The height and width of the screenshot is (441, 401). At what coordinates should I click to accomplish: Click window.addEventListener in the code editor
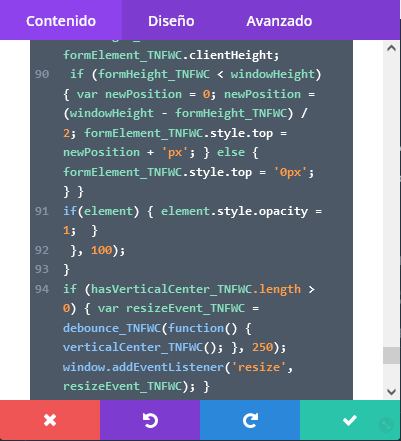coord(143,367)
